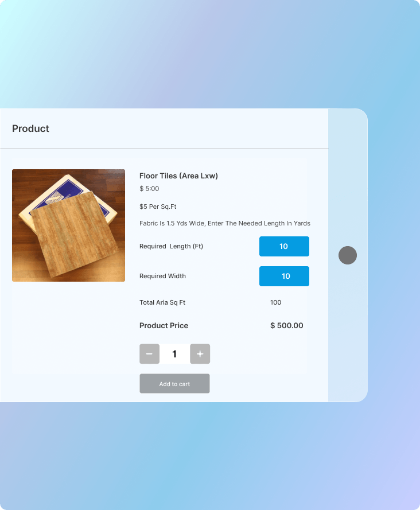Screen dimensions: 420x510
Task: Click the fabric width description line
Action: coord(225,223)
